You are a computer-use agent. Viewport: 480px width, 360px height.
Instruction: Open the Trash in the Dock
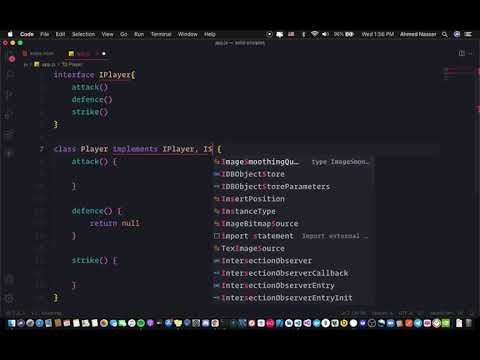point(468,323)
